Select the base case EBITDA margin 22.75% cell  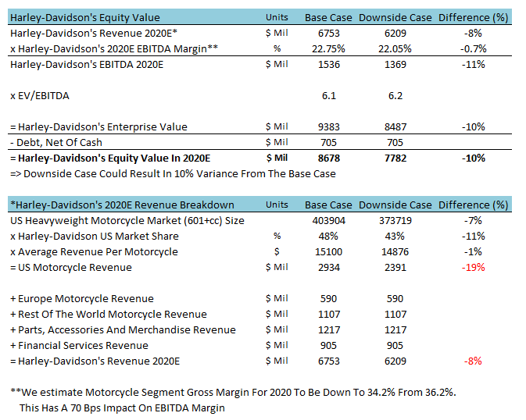click(x=328, y=48)
